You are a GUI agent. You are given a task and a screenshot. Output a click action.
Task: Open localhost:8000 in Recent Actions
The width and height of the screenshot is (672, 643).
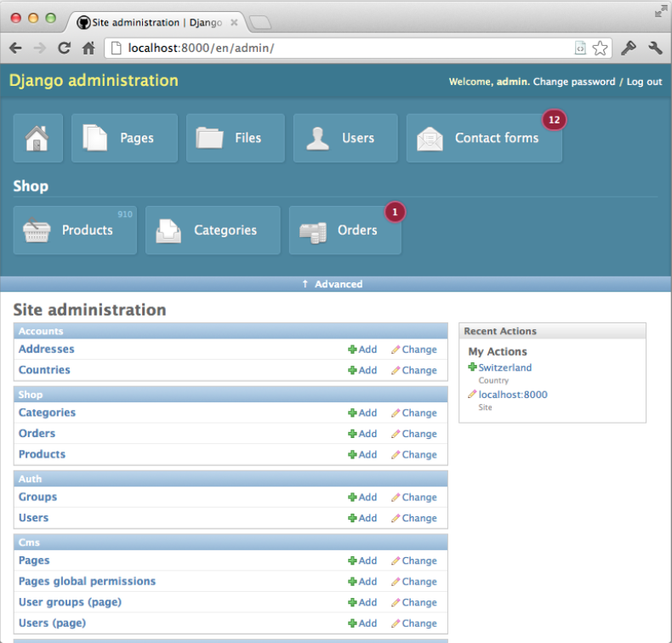513,395
